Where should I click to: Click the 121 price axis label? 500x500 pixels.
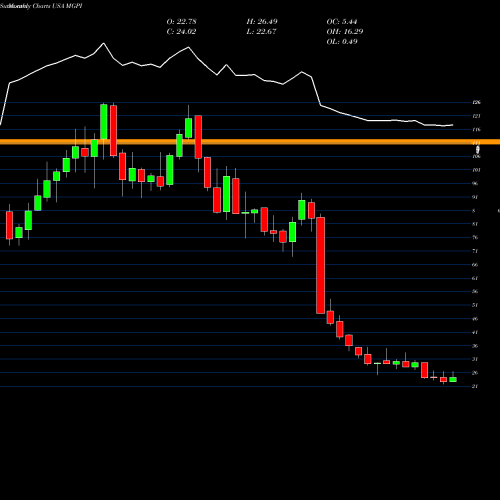click(477, 116)
